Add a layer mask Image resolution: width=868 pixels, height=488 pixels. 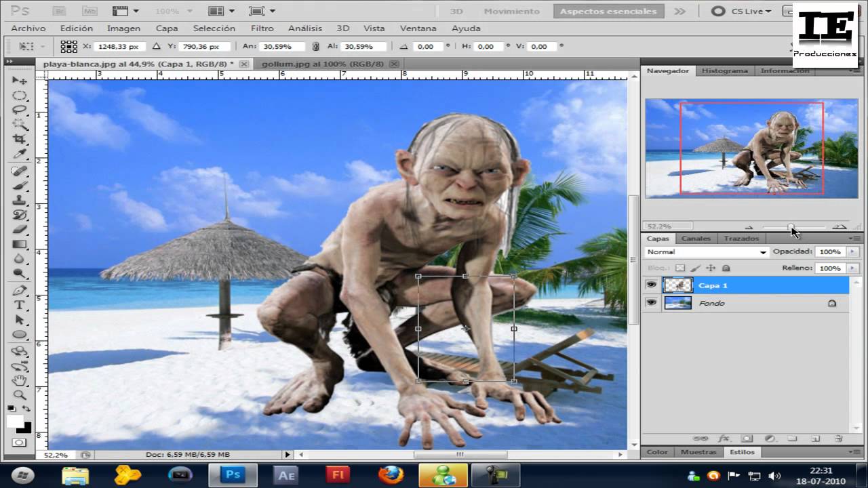(x=747, y=439)
